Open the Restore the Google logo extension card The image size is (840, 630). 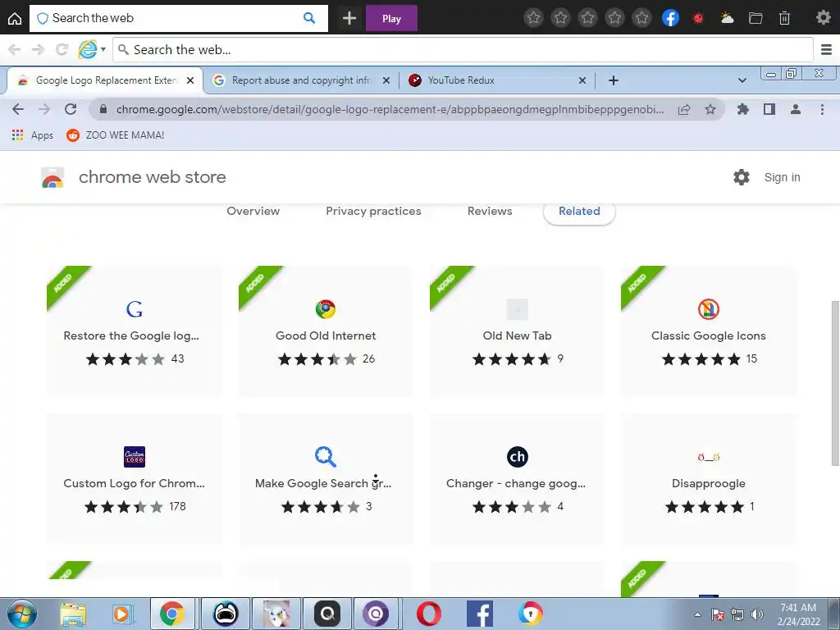[135, 331]
